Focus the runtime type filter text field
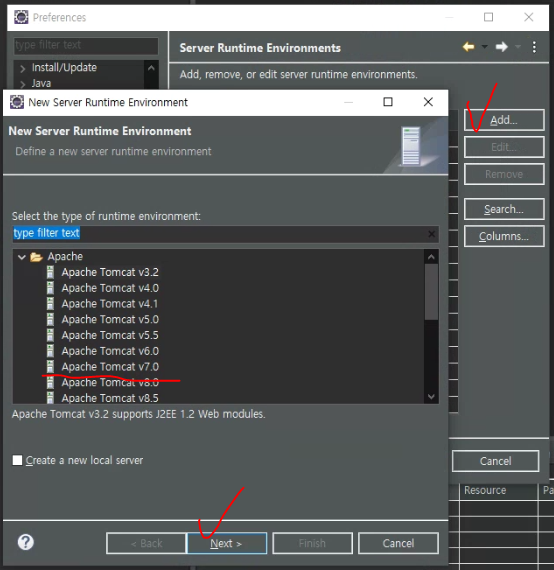Viewport: 554px width, 570px height. 225,233
